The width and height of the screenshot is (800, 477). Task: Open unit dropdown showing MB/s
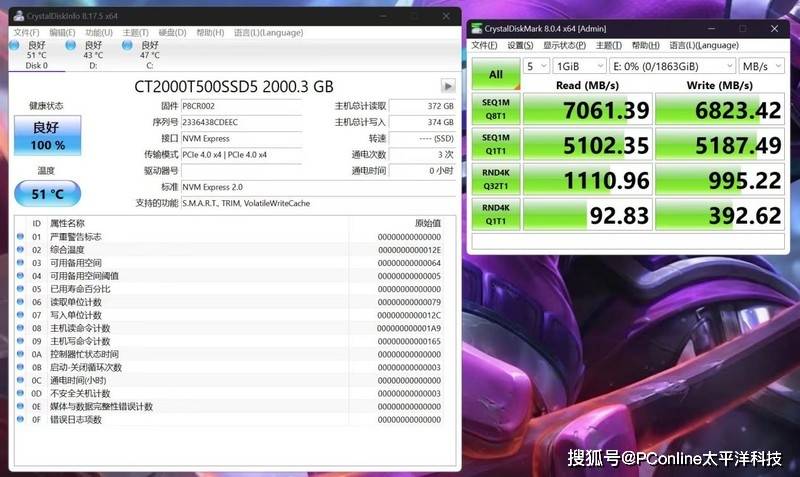[762, 66]
